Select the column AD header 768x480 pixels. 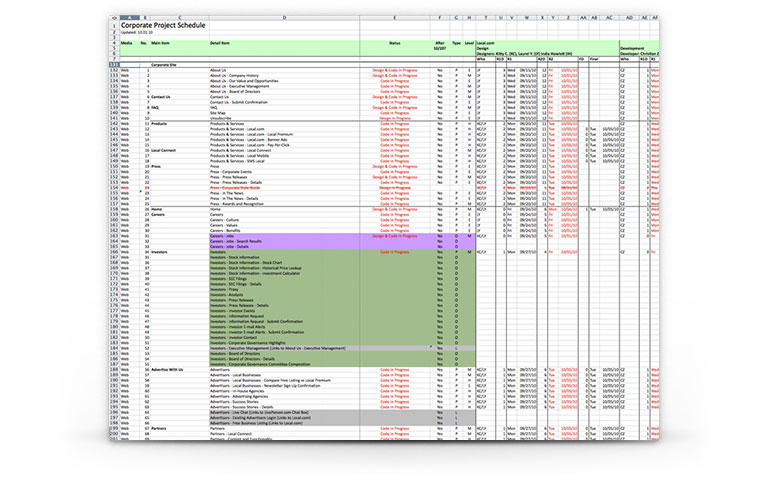[629, 18]
